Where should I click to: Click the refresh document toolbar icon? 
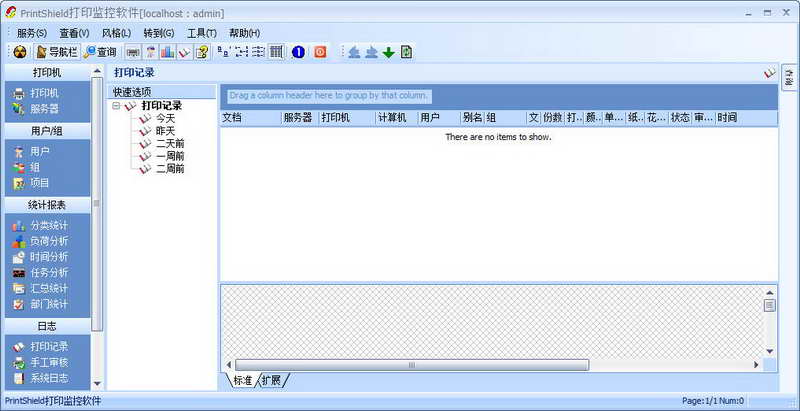pyautogui.click(x=406, y=52)
